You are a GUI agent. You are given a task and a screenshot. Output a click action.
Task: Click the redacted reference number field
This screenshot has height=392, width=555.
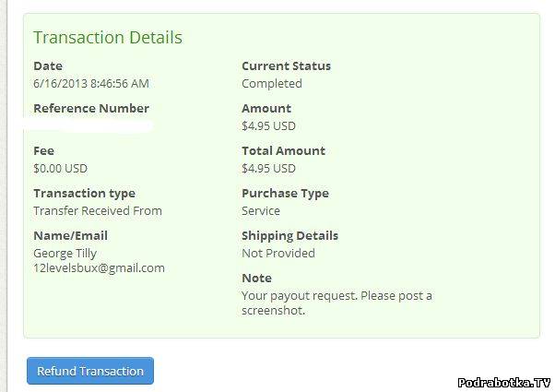tap(92, 125)
